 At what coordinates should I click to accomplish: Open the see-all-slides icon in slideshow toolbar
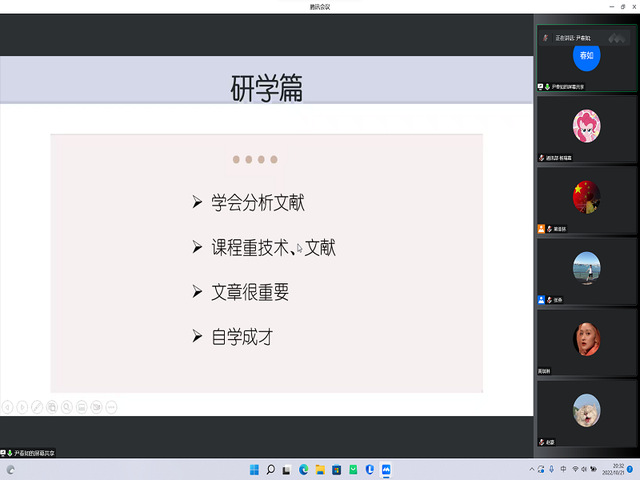click(x=52, y=407)
